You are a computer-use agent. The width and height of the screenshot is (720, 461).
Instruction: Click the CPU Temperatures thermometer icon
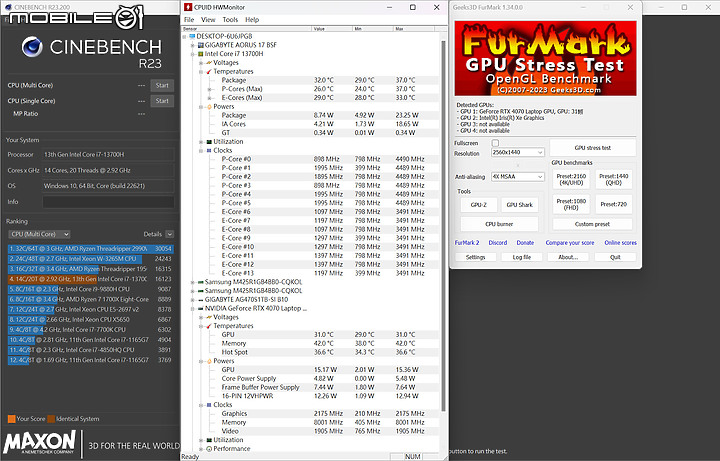(x=209, y=72)
